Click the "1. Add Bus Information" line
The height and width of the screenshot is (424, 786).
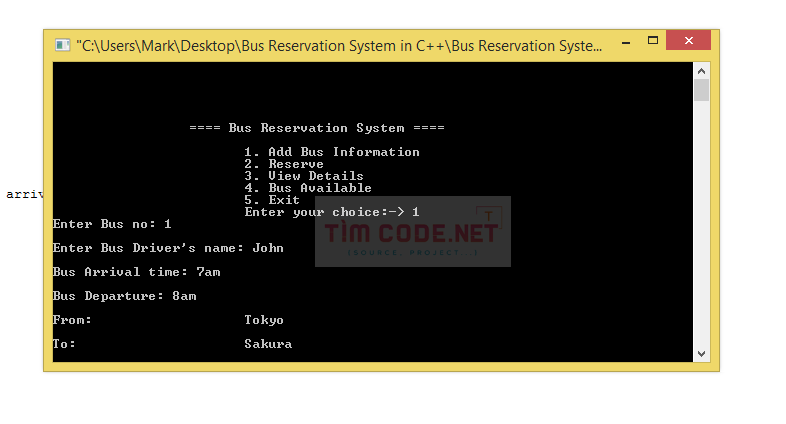tap(332, 152)
